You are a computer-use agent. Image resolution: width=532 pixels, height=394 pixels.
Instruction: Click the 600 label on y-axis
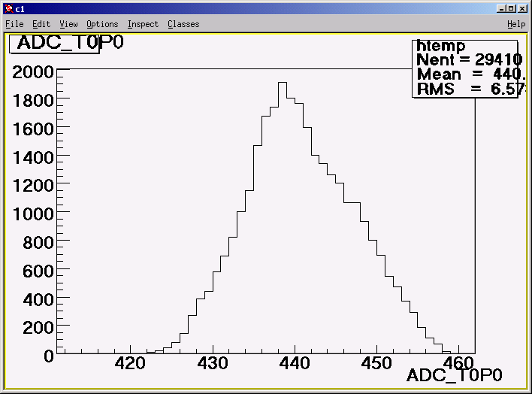click(x=38, y=271)
